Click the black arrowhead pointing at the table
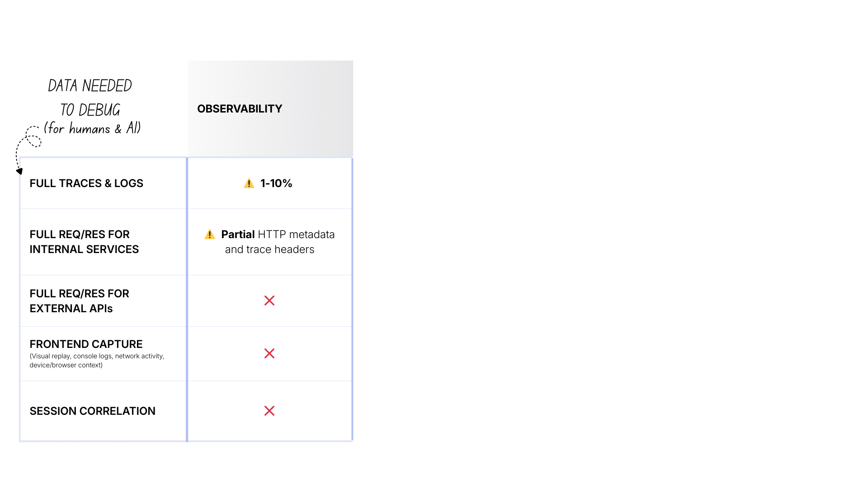868x488 pixels. pos(19,171)
